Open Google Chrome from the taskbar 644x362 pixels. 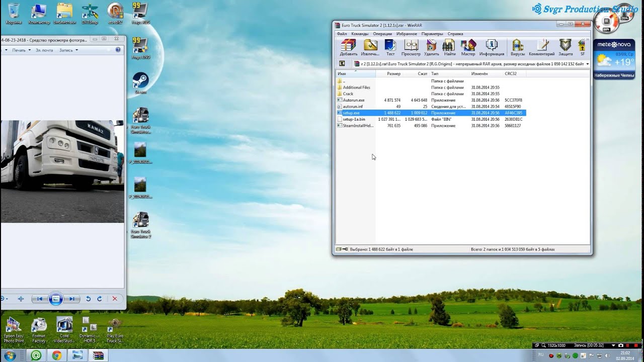[x=57, y=355]
